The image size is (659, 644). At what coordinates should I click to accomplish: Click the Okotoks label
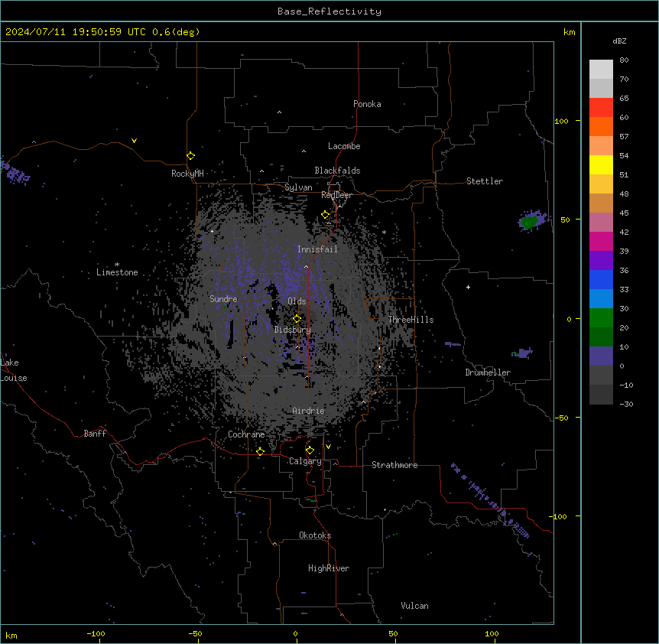pyautogui.click(x=315, y=535)
